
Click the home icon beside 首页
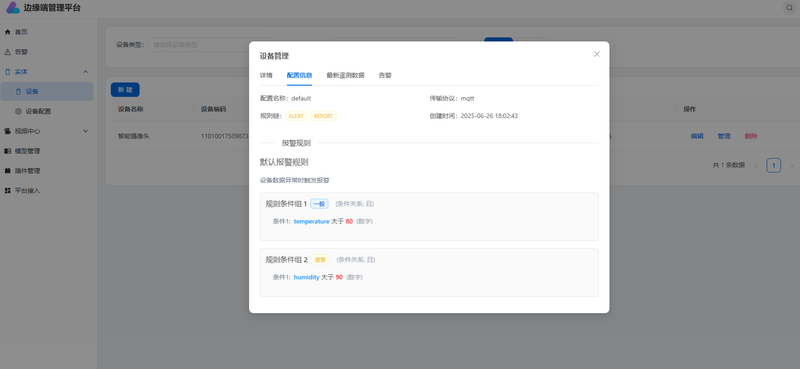click(x=7, y=32)
